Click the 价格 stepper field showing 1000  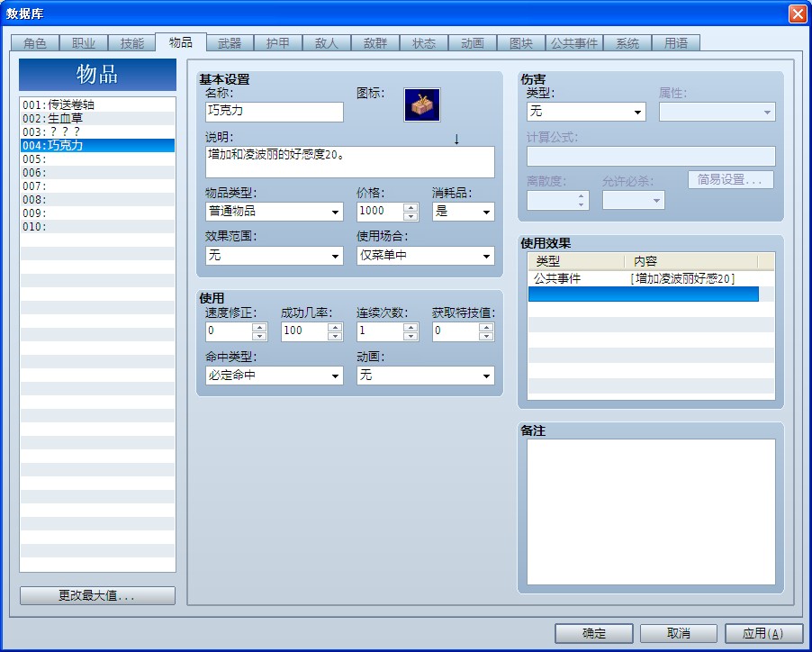387,212
